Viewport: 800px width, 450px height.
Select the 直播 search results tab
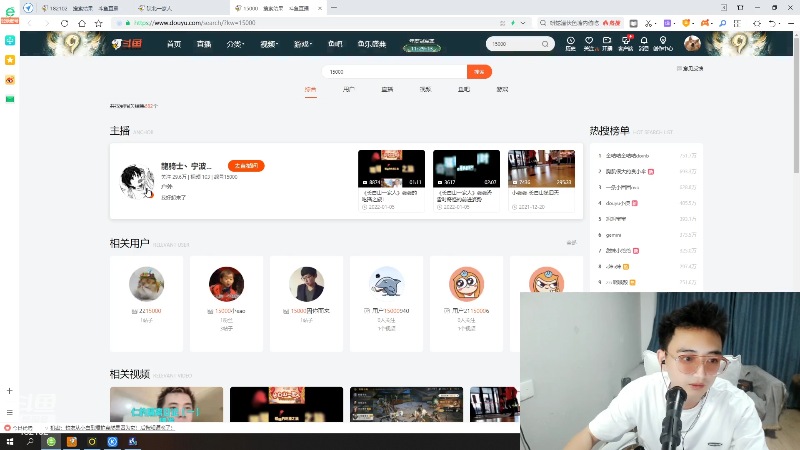pyautogui.click(x=387, y=90)
